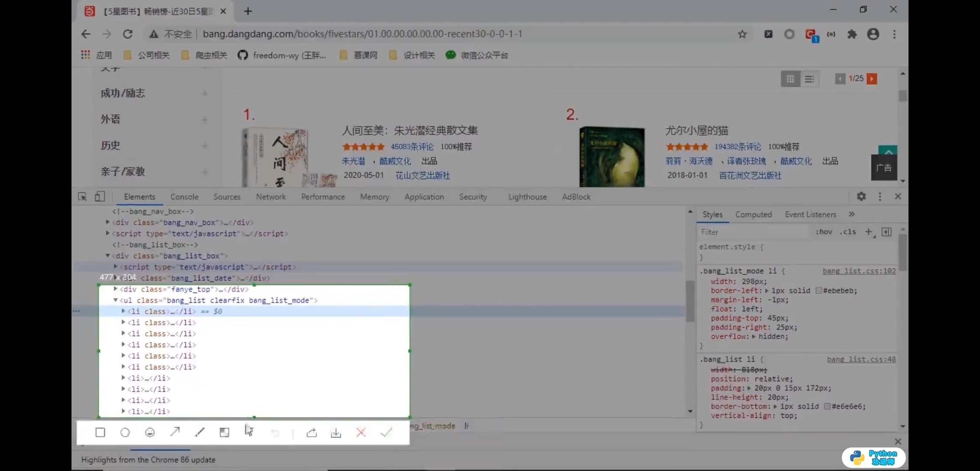Screen dimensions: 980x471
Task: Switch to grid view mode
Action: [x=790, y=79]
